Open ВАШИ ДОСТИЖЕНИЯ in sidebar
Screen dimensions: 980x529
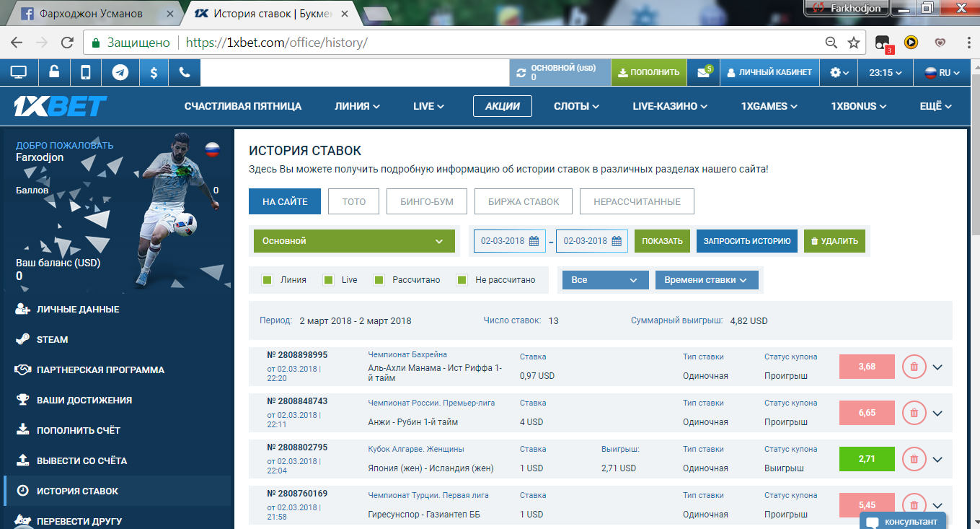84,400
